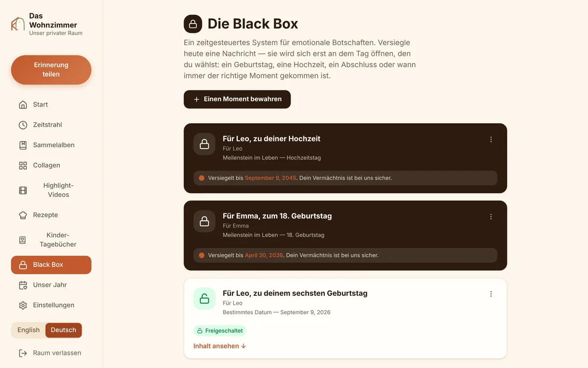The image size is (588, 368).
Task: Click the Collagen grid icon
Action: (23, 165)
